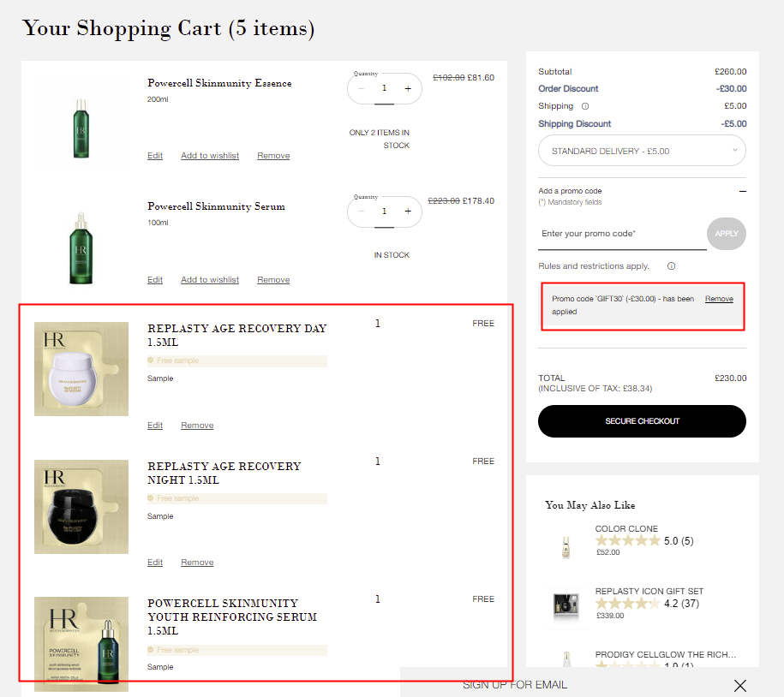The width and height of the screenshot is (784, 697).
Task: Click the Replasty Icon Gift Set star rating
Action: (628, 604)
